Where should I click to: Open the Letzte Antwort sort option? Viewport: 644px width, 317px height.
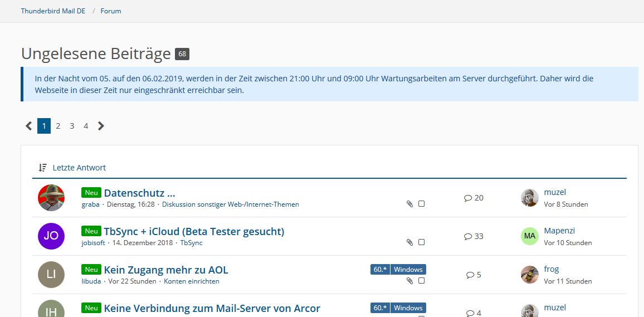[x=79, y=168]
